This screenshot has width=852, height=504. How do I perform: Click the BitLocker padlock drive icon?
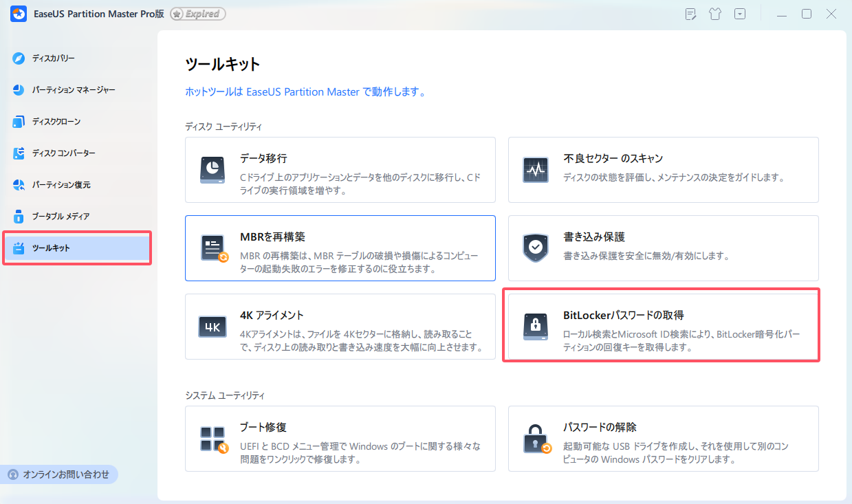(536, 327)
